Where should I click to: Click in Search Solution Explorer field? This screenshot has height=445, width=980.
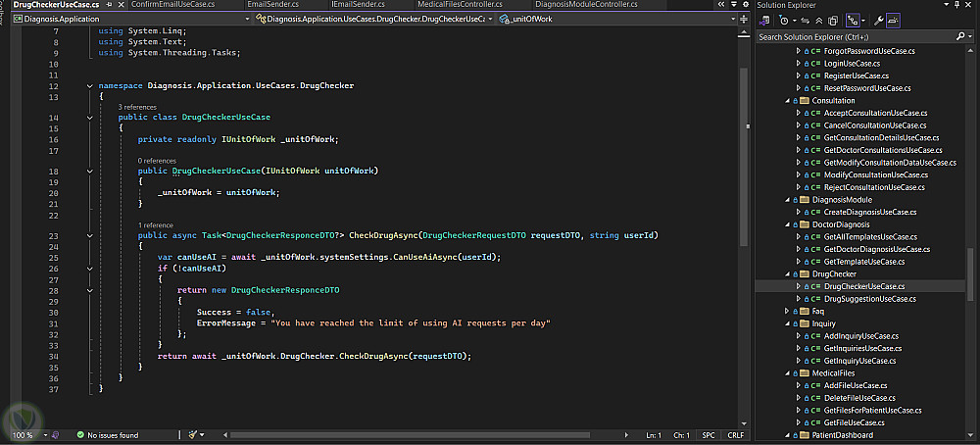tap(855, 37)
